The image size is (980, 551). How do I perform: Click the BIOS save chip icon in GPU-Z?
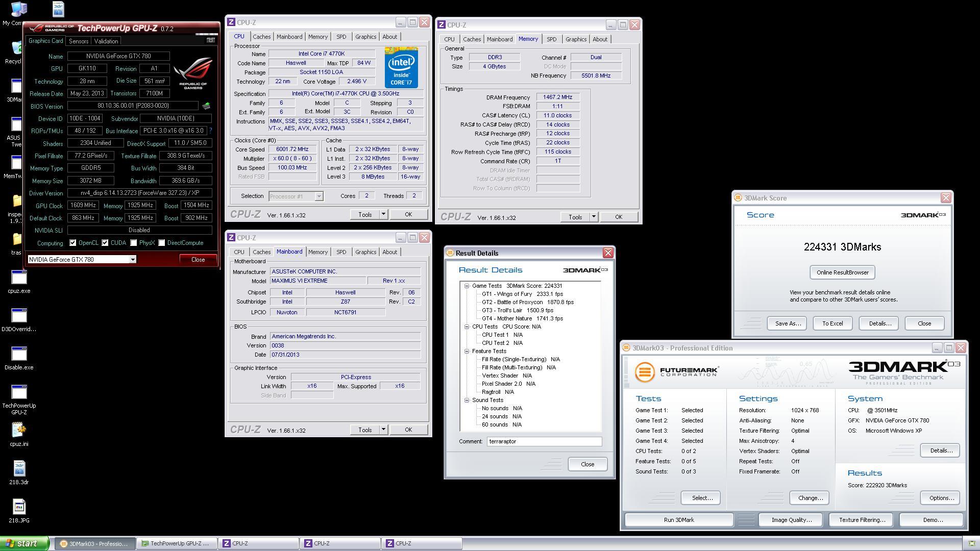(x=206, y=106)
